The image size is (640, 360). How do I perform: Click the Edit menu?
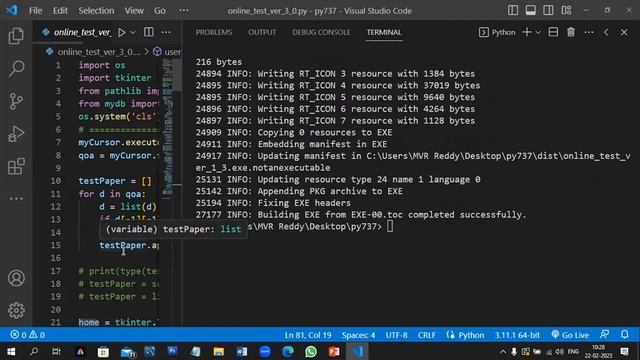click(60, 11)
